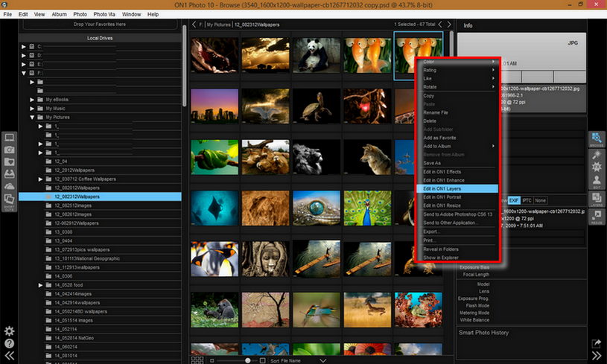Open the File menu
The image size is (607, 364).
[7, 14]
